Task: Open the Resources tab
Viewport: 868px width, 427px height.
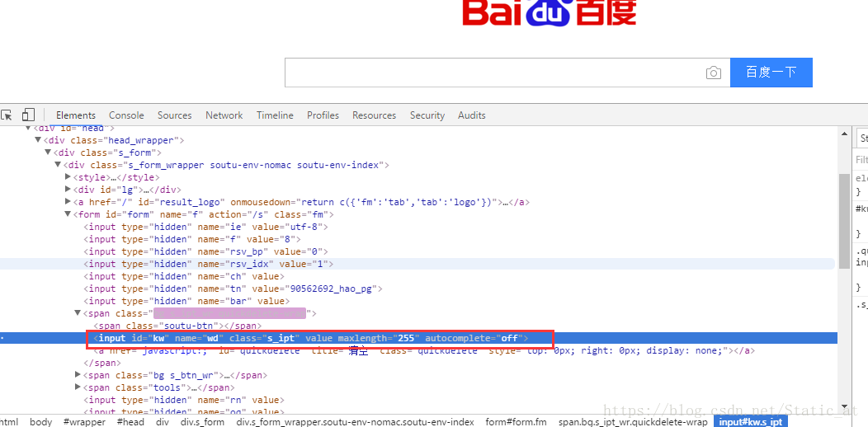Action: (x=375, y=115)
